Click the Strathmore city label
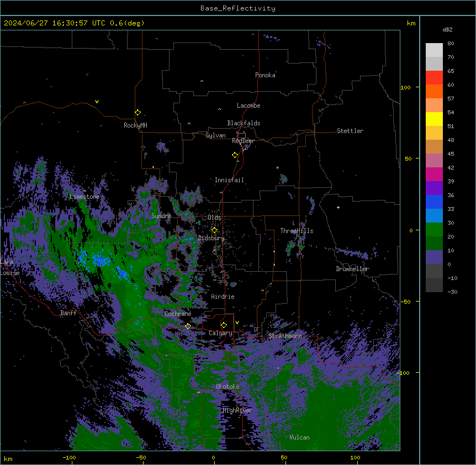476x465 pixels. (285, 336)
